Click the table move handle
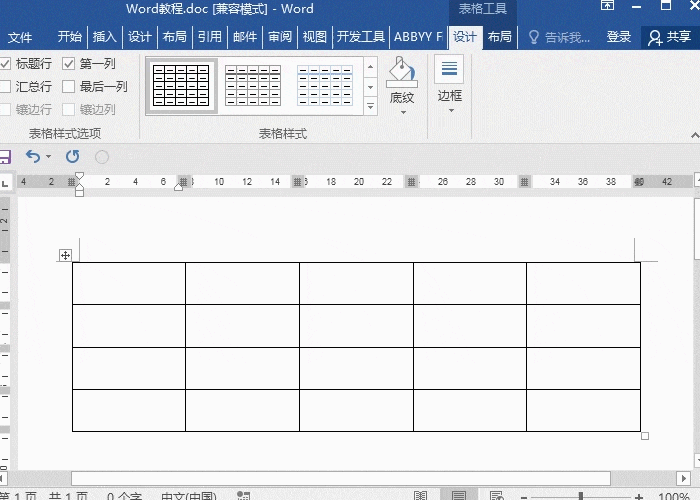The height and width of the screenshot is (500, 700). (65, 256)
